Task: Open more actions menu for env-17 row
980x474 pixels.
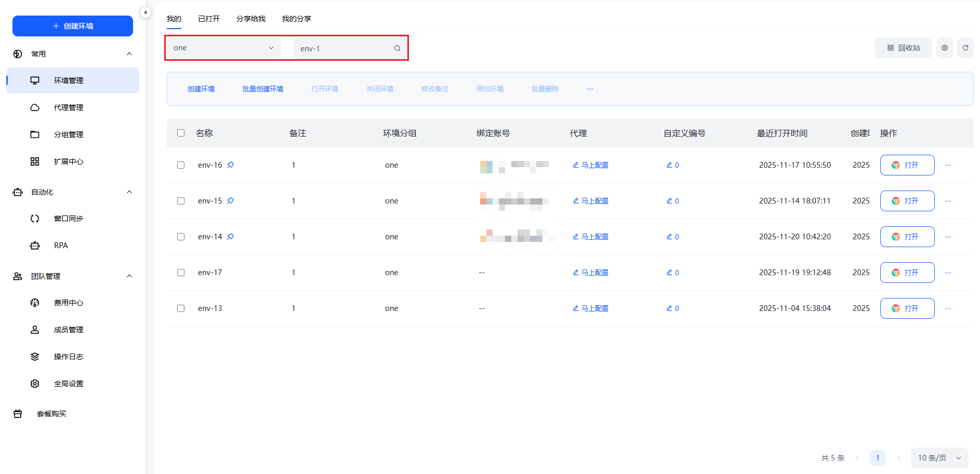Action: tap(948, 273)
